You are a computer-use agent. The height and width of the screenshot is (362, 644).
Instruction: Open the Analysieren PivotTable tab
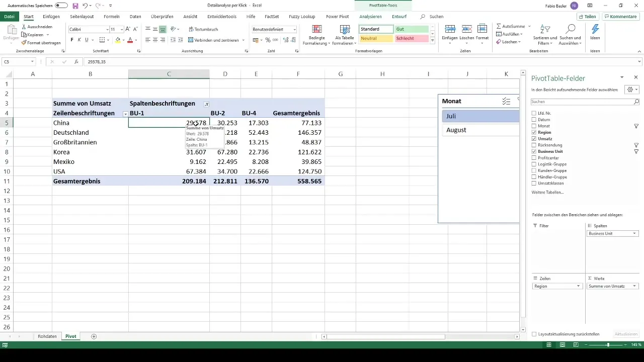[370, 17]
